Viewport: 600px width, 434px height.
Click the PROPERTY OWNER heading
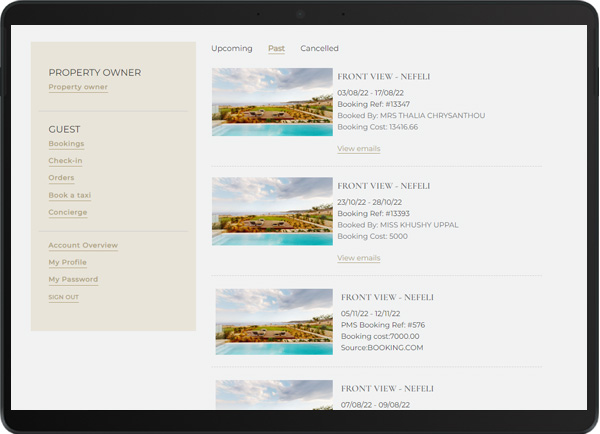[x=95, y=73]
